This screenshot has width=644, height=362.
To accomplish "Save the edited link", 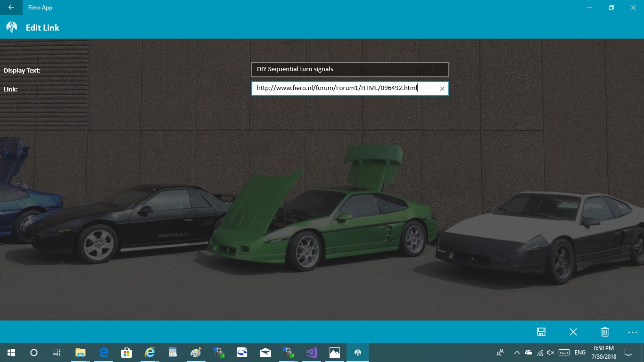I will tap(541, 332).
